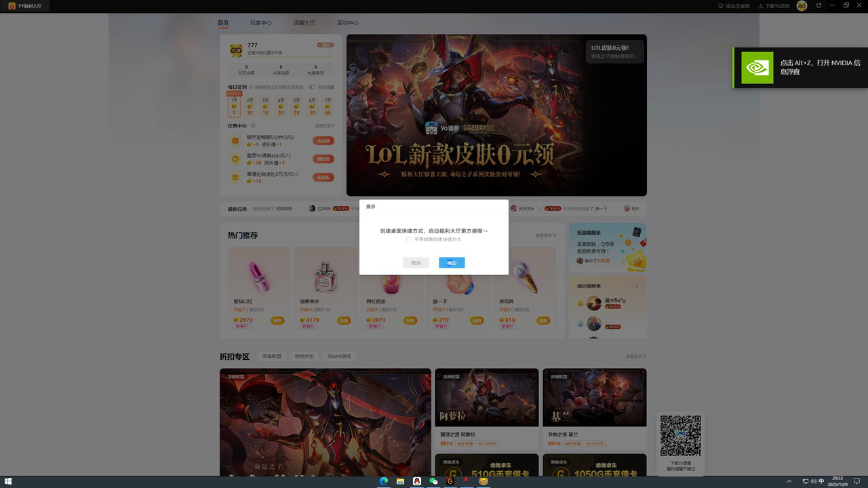Click the volume icon in system tray
This screenshot has height=488, width=868.
(x=813, y=482)
